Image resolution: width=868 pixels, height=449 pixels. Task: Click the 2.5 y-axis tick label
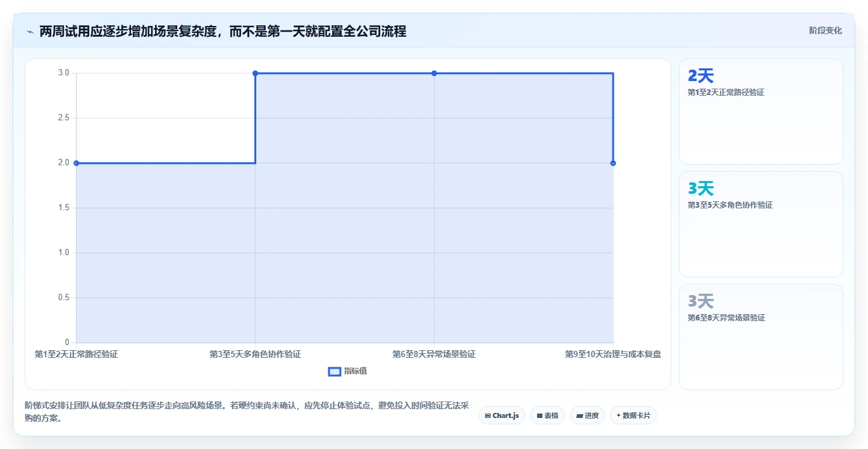(x=63, y=118)
